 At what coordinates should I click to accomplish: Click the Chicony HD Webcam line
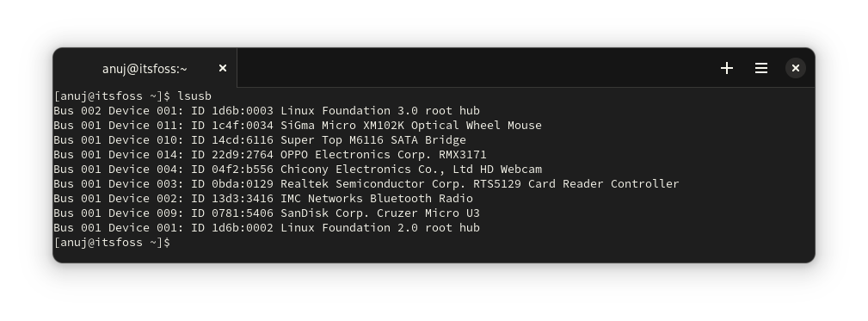(x=298, y=169)
